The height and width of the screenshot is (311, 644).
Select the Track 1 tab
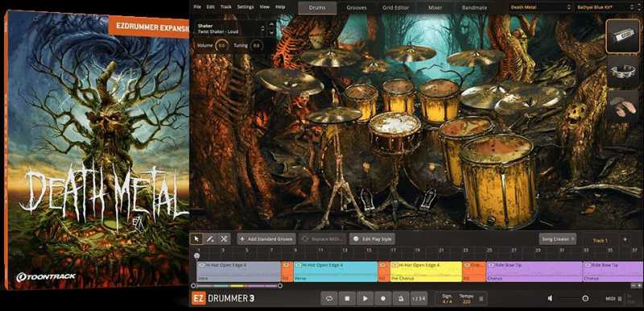click(x=600, y=240)
